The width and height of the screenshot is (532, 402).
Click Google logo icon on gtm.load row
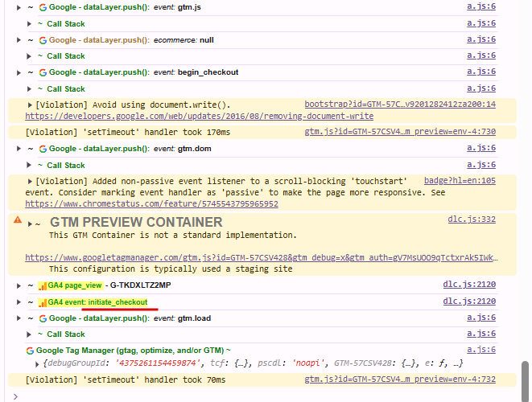[43, 318]
